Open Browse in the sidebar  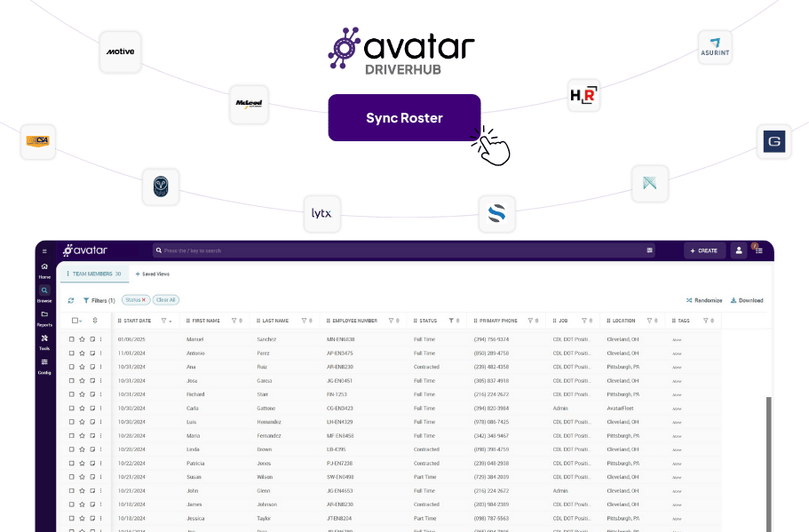coord(44,294)
